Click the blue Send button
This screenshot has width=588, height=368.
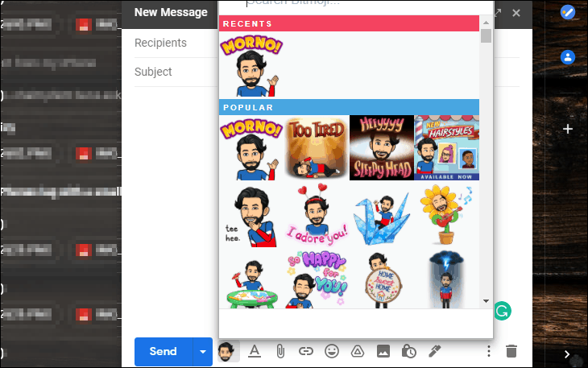[164, 352]
